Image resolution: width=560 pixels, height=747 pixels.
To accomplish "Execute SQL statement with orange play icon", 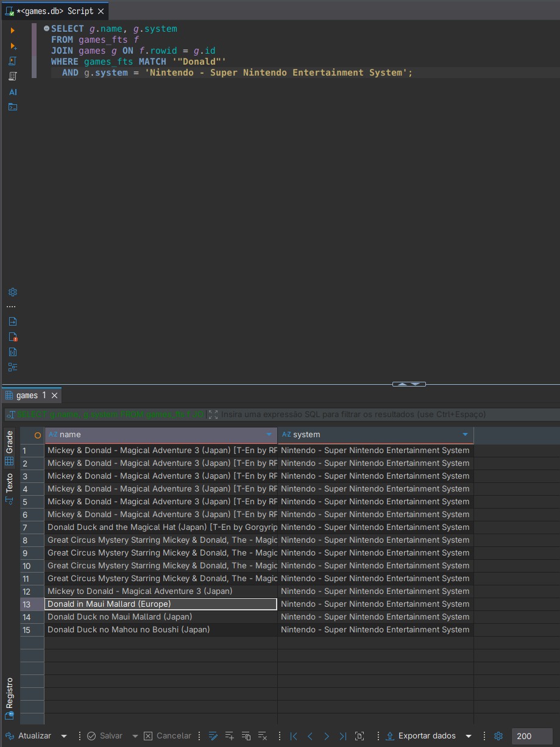I will tap(13, 30).
